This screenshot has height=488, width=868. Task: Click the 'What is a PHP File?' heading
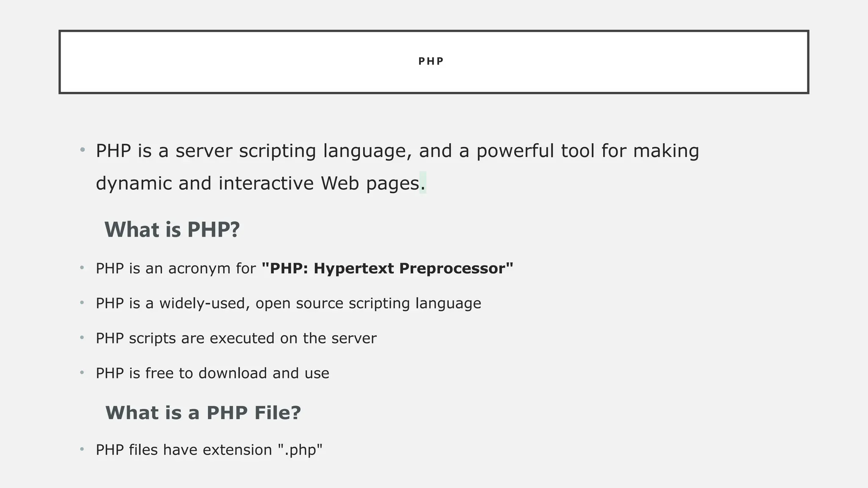tap(203, 413)
